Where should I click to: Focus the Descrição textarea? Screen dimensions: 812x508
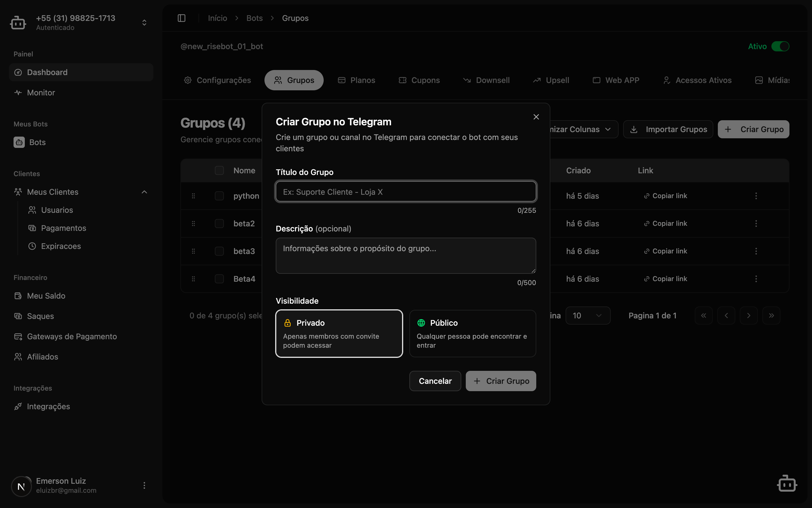pyautogui.click(x=406, y=256)
